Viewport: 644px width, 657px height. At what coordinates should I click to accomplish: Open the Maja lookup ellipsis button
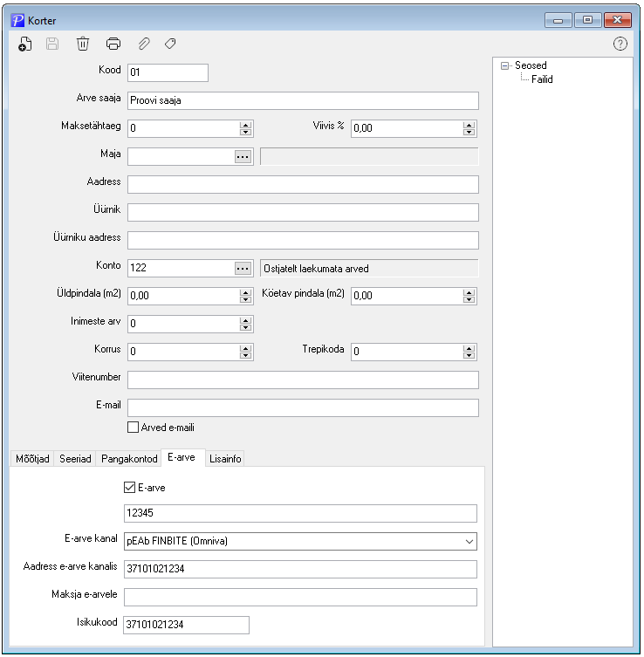pos(243,157)
